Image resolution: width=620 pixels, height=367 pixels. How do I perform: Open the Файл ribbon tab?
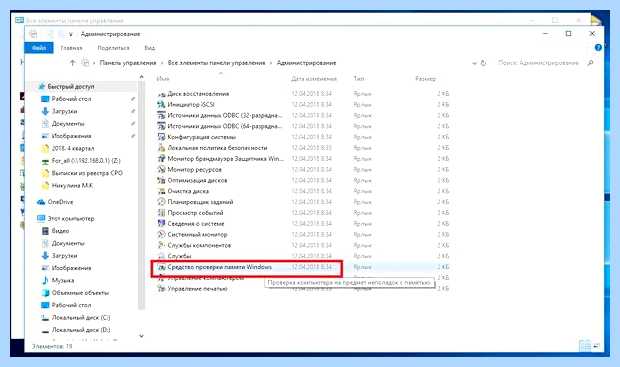pyautogui.click(x=39, y=48)
